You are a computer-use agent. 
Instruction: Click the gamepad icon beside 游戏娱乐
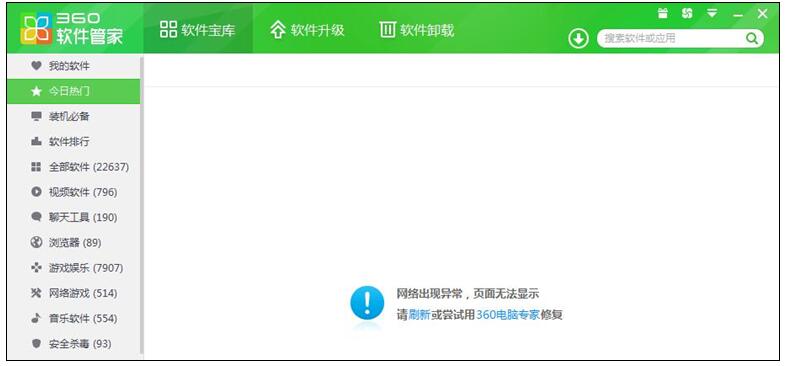(36, 268)
